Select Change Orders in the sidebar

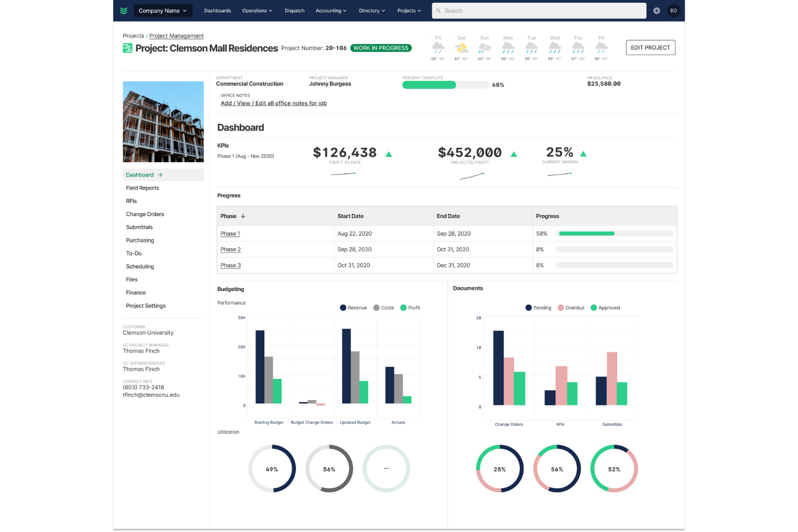pos(145,215)
